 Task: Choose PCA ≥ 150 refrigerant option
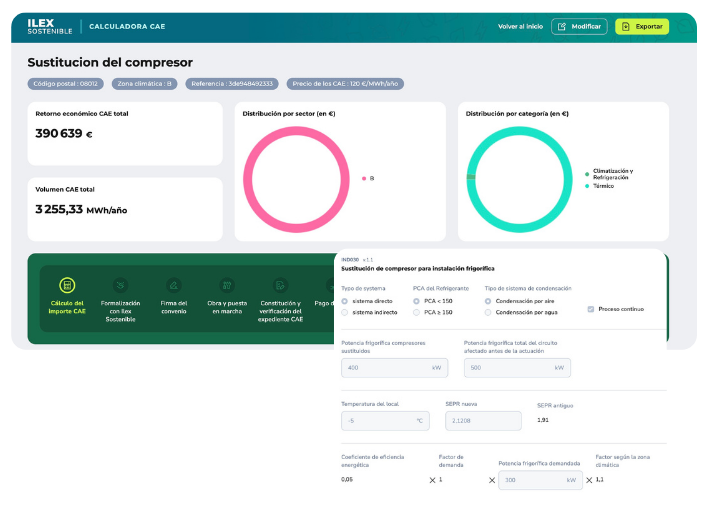pos(416,312)
